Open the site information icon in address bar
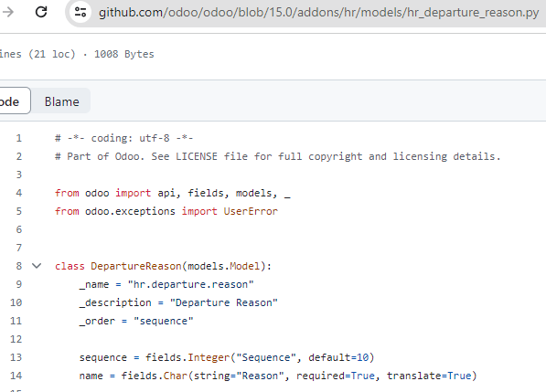 click(80, 13)
